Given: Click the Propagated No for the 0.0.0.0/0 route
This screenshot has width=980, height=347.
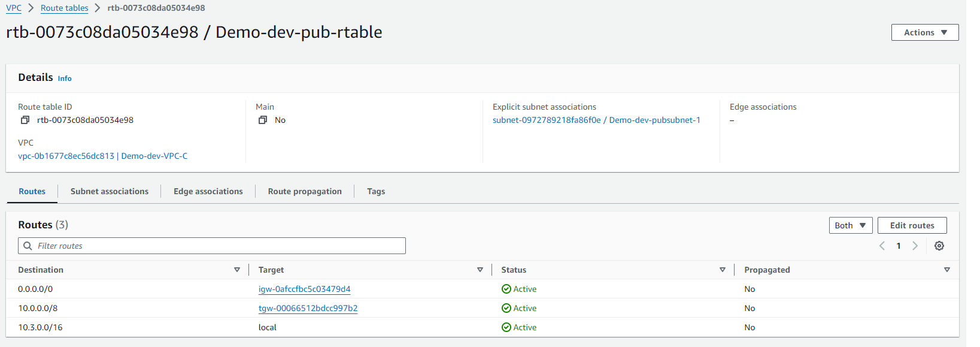Looking at the screenshot, I should [750, 289].
